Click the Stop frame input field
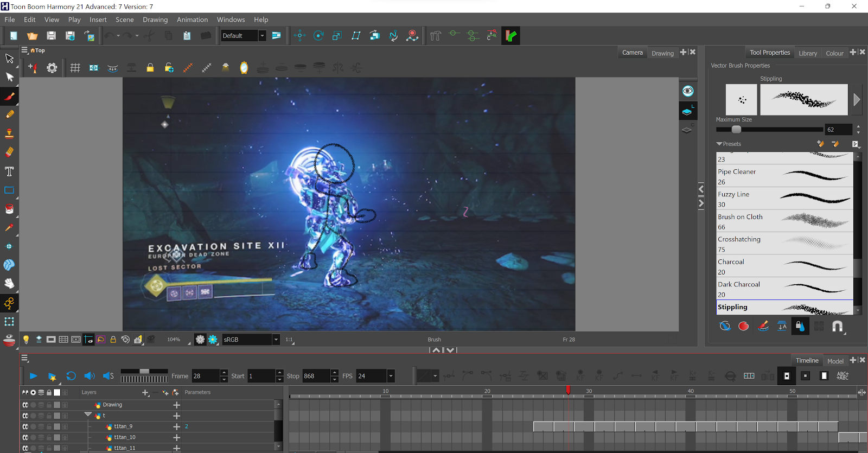The width and height of the screenshot is (868, 453). coord(316,376)
